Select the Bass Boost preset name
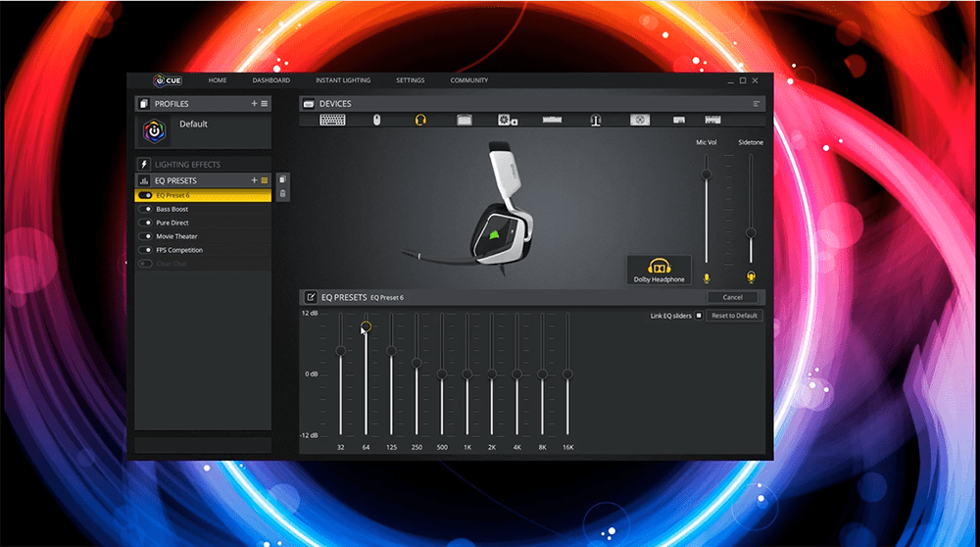The image size is (980, 547). pyautogui.click(x=171, y=209)
